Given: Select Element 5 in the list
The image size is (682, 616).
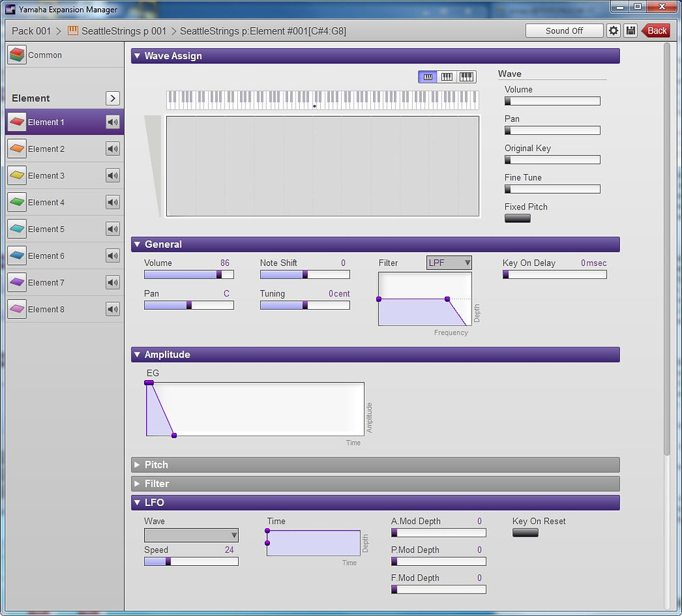Looking at the screenshot, I should 64,229.
